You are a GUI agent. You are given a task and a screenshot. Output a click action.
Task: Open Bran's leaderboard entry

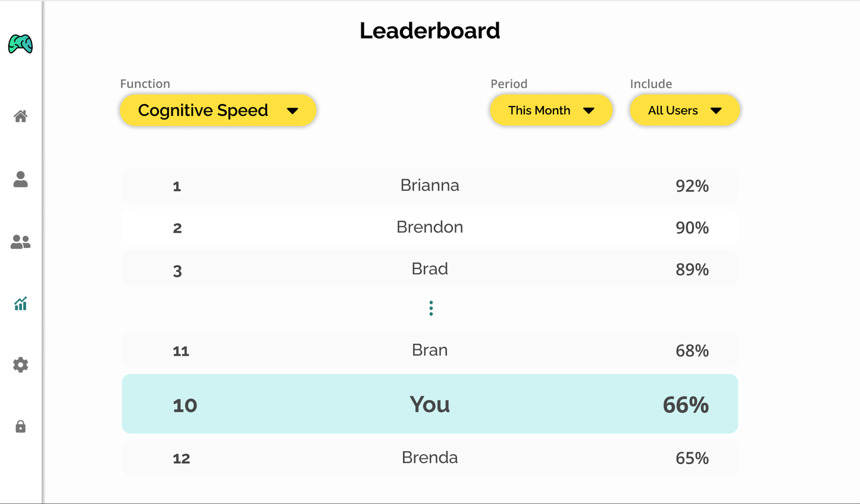pyautogui.click(x=430, y=350)
